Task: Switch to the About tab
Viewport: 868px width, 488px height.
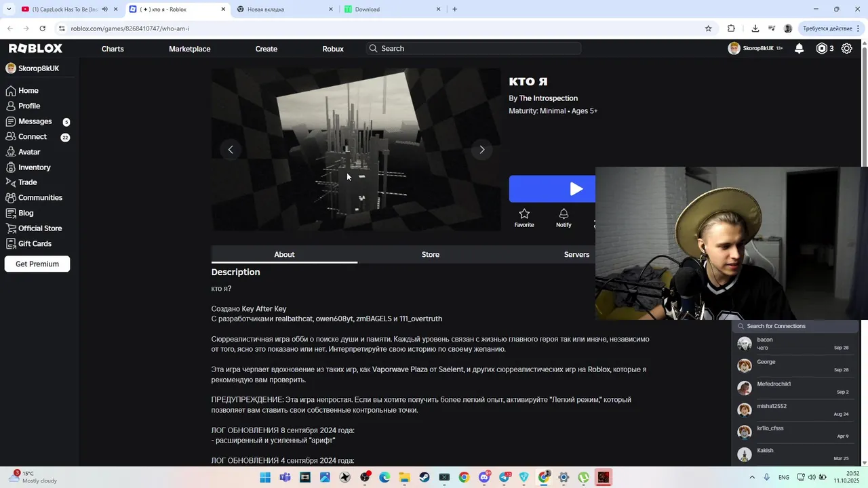Action: click(x=284, y=254)
